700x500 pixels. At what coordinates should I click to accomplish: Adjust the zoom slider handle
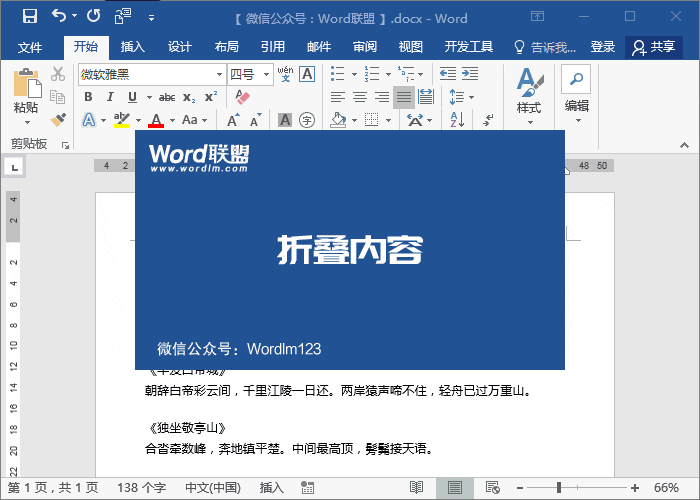coord(559,488)
